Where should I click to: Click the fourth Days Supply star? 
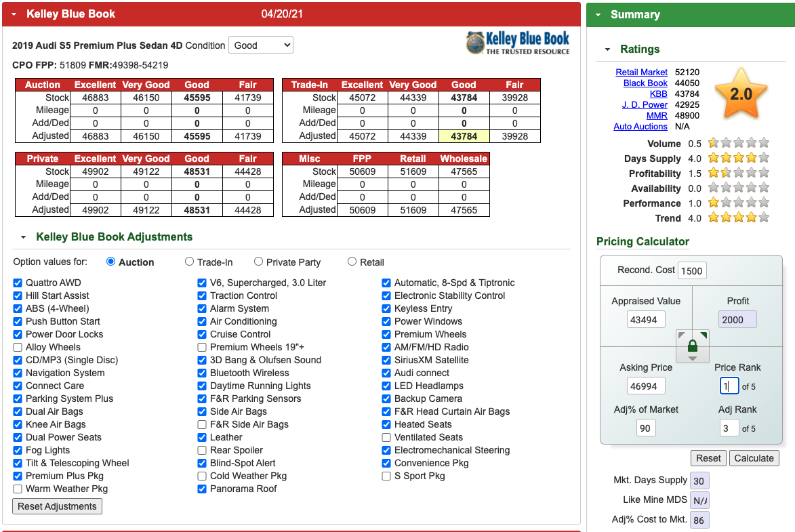pos(752,158)
